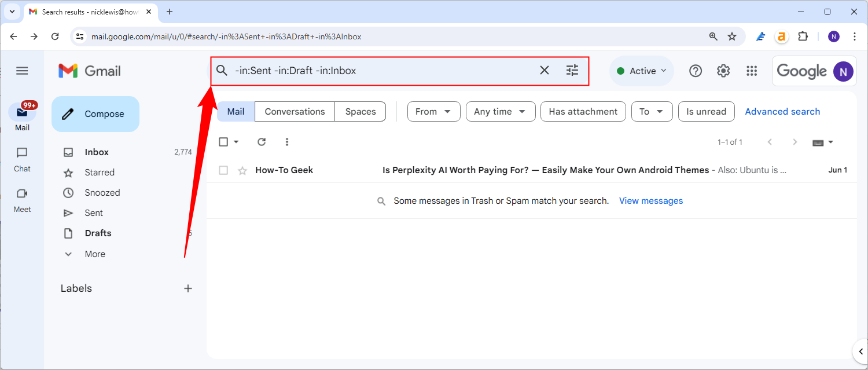
Task: Open the Advanced search link
Action: [x=782, y=112]
